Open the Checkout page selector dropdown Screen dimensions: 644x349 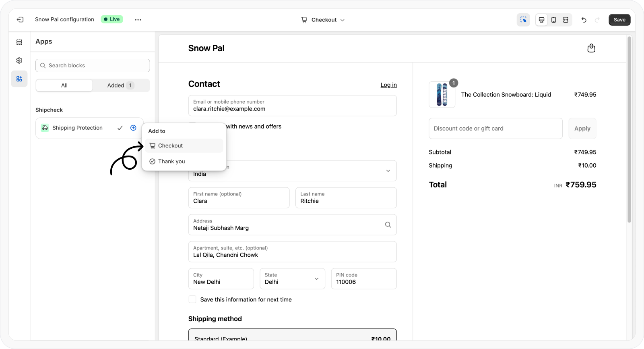pos(323,20)
